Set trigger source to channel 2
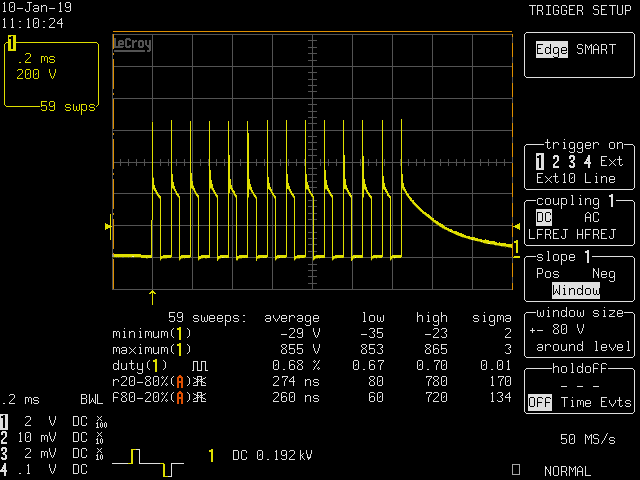Image resolution: width=640 pixels, height=480 pixels. point(556,162)
